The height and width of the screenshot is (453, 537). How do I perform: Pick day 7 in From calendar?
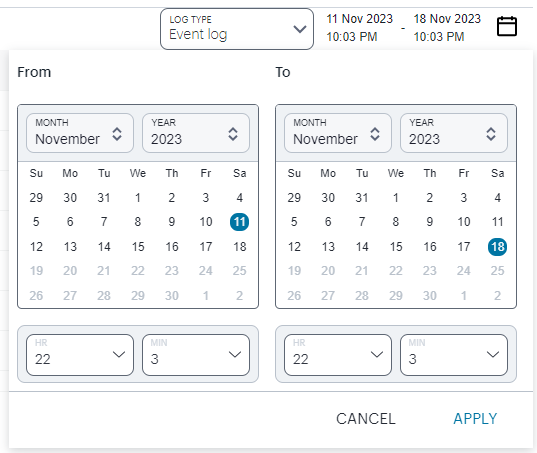click(104, 222)
